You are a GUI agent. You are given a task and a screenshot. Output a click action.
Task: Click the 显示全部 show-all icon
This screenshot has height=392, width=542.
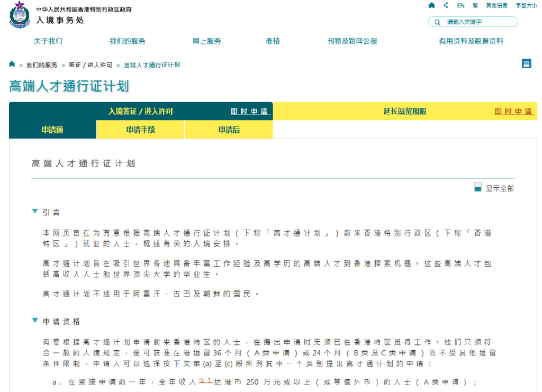478,188
